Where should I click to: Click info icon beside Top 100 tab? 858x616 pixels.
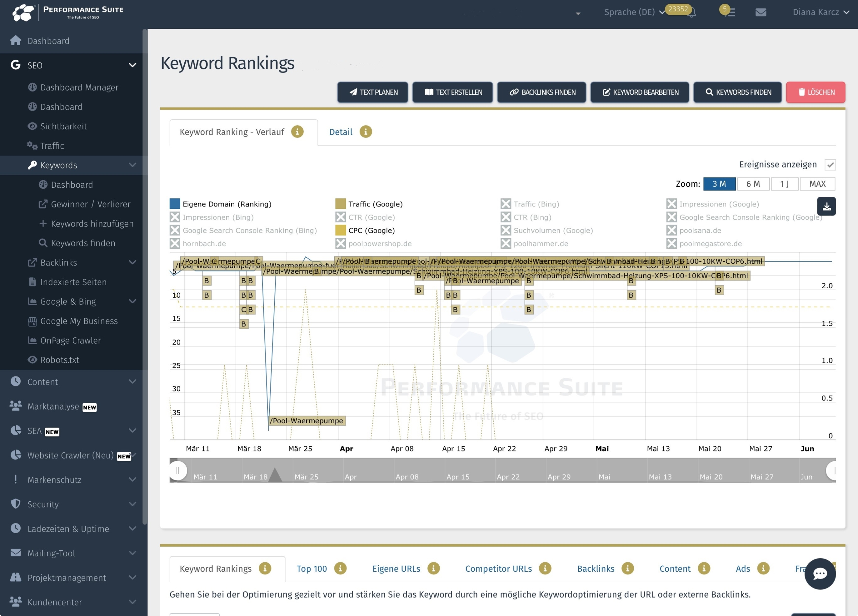coord(340,568)
